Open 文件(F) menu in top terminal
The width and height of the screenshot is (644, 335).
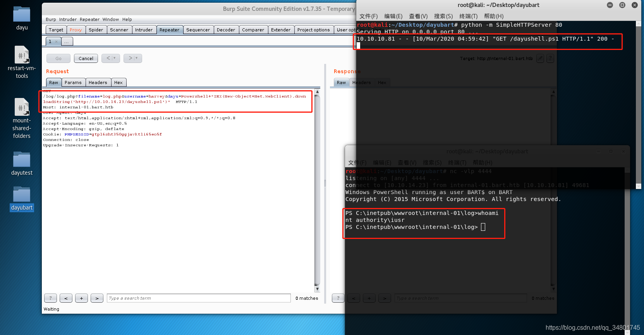click(369, 16)
